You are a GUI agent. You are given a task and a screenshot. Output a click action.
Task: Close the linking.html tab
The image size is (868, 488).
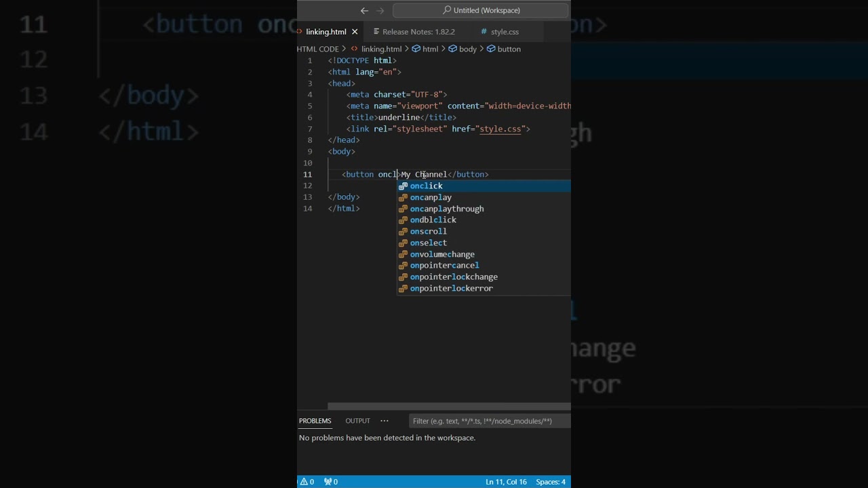click(355, 32)
